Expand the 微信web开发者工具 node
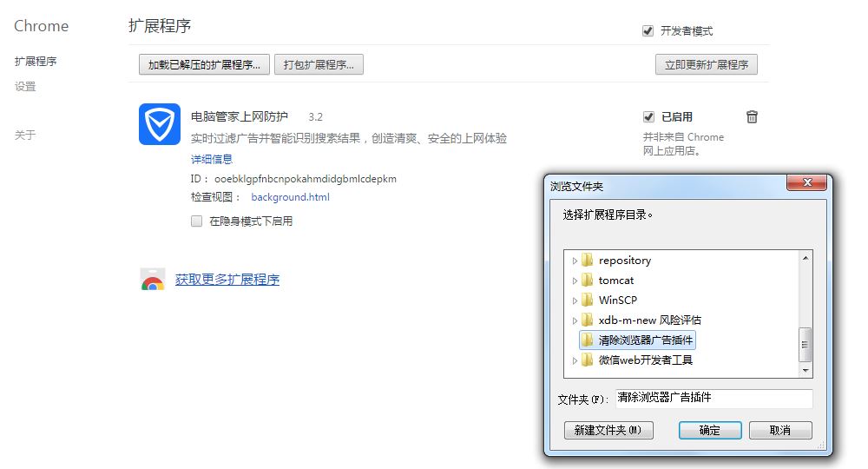 tap(575, 360)
